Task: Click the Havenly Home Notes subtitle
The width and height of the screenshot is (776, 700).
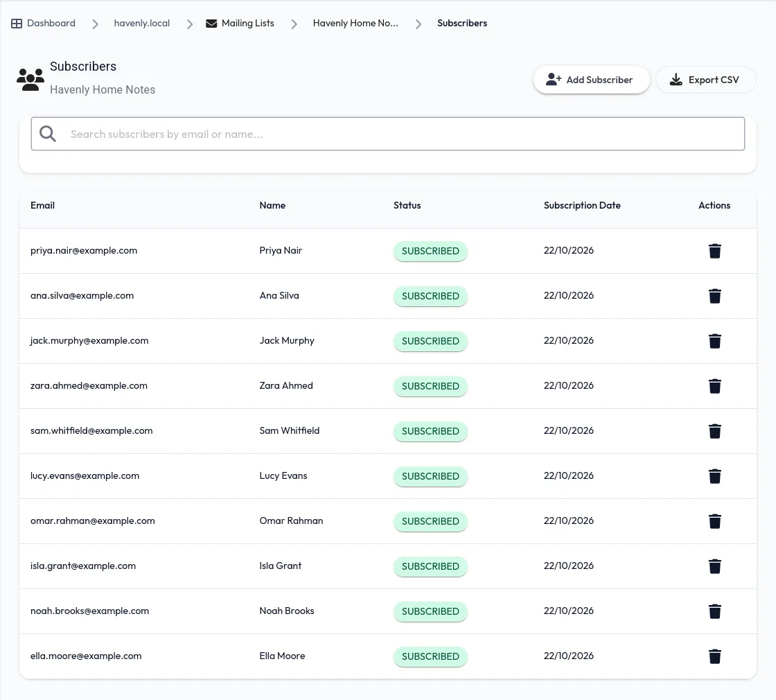Action: coord(103,89)
